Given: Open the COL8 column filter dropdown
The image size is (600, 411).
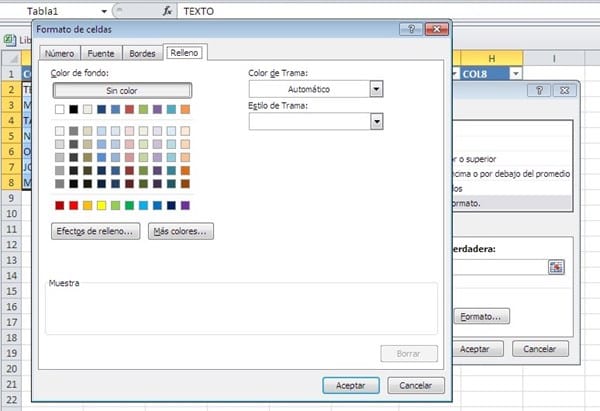Looking at the screenshot, I should coord(516,73).
